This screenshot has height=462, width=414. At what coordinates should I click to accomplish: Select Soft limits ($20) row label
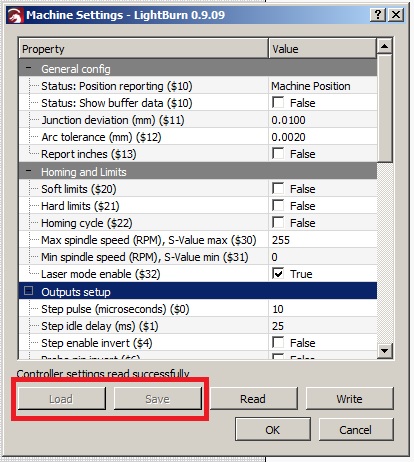click(79, 189)
